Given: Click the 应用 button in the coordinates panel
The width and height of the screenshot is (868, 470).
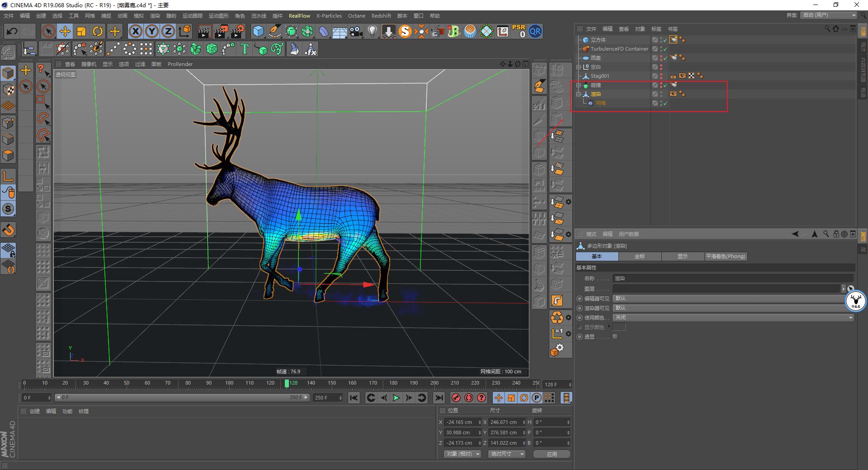Looking at the screenshot, I should pos(552,454).
